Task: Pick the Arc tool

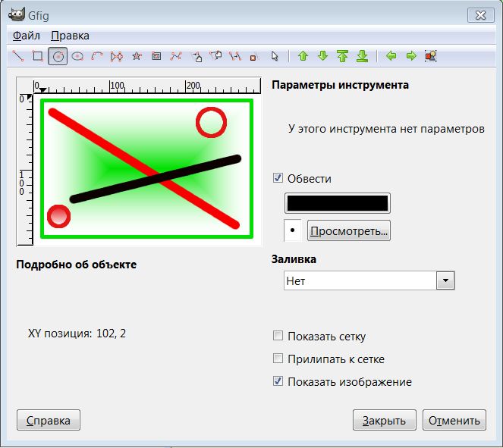Action: tap(96, 56)
